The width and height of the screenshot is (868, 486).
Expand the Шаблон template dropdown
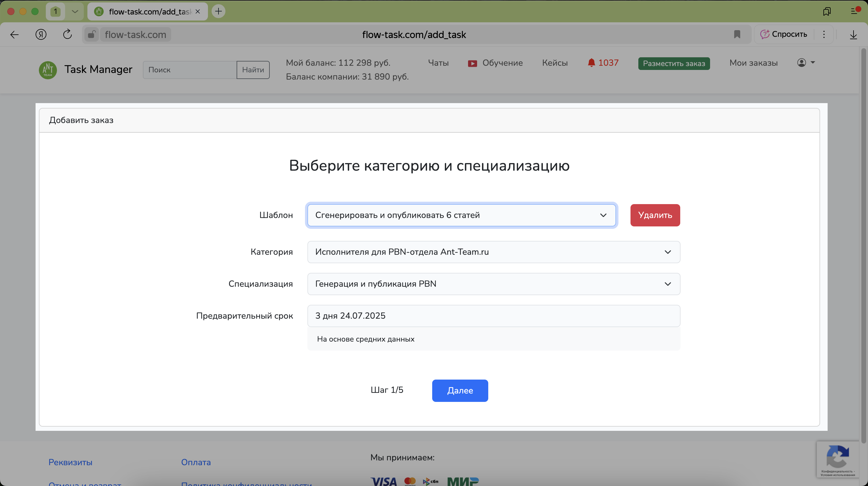click(461, 215)
